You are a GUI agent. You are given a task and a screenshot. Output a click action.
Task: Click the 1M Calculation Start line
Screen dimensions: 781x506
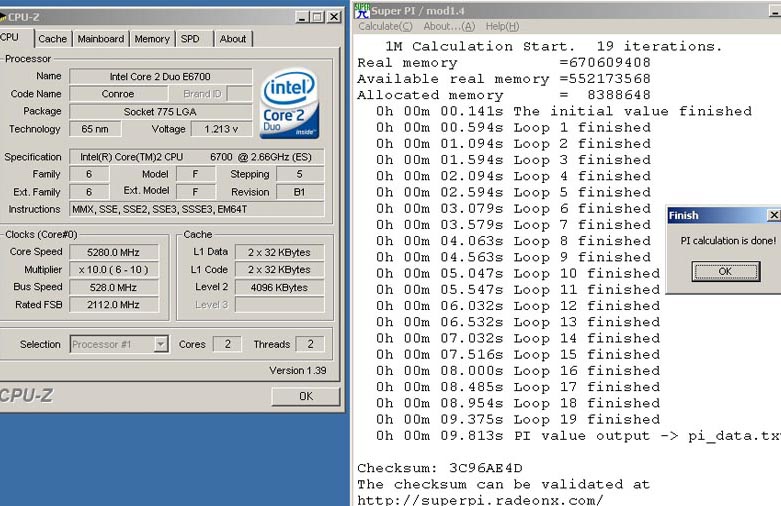coord(553,46)
